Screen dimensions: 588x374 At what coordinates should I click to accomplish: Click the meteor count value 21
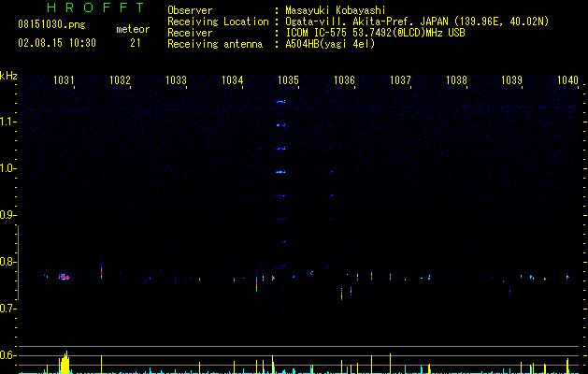[x=135, y=43]
